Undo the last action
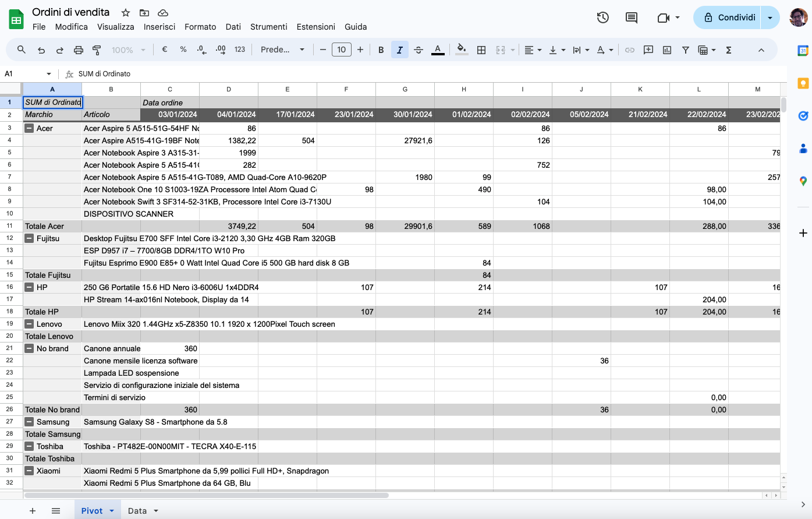 41,50
